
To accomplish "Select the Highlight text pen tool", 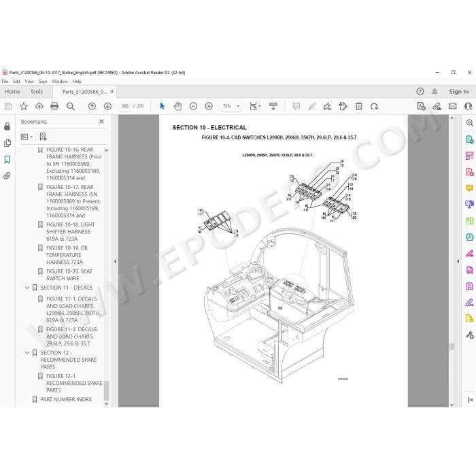I will click(x=311, y=106).
